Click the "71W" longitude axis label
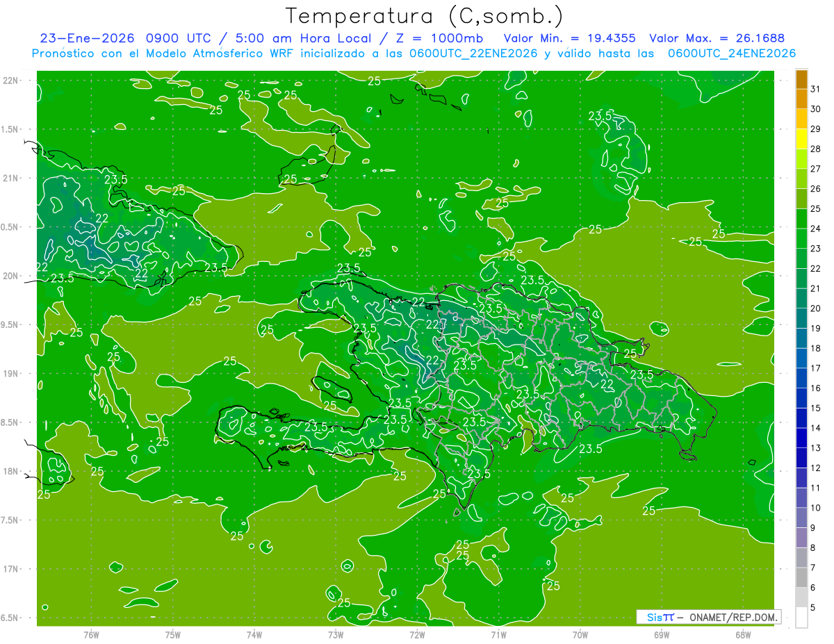Viewport: 834px width, 644px height. point(498,634)
